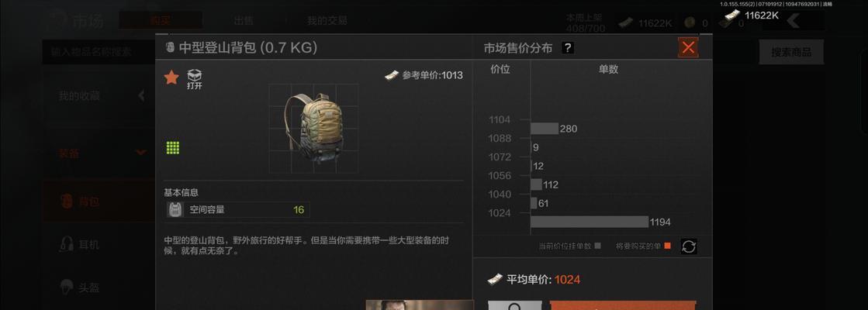868x310 pixels.
Task: Select 头盔 helmet category icon
Action: [x=67, y=287]
